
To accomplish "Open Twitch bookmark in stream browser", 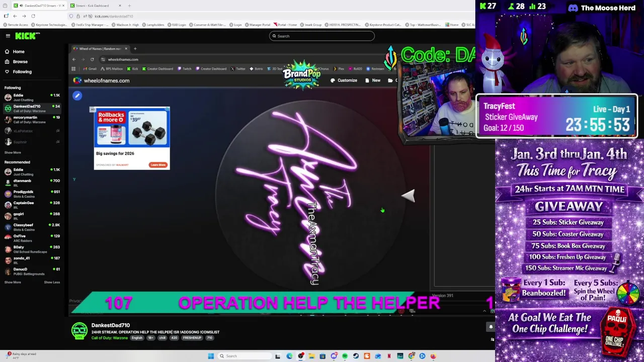I will pos(184,69).
